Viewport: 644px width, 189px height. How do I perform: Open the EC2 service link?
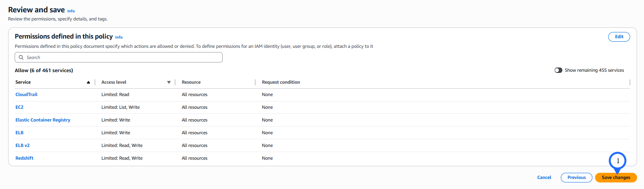[19, 107]
